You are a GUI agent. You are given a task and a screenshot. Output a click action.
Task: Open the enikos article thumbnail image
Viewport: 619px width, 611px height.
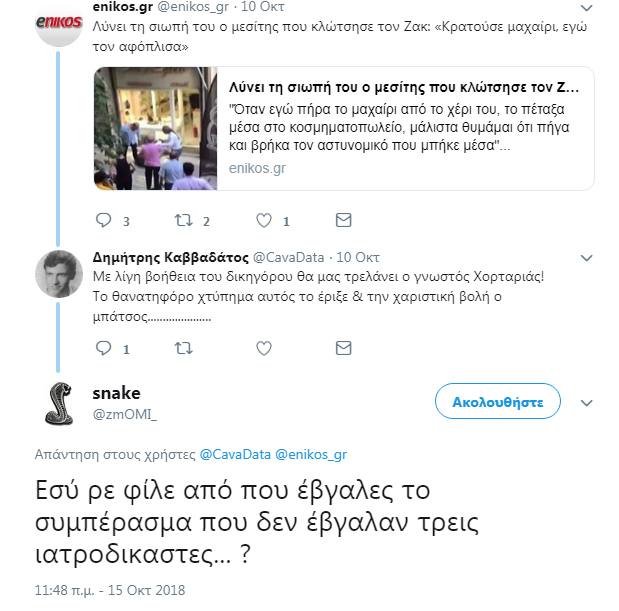pos(156,129)
